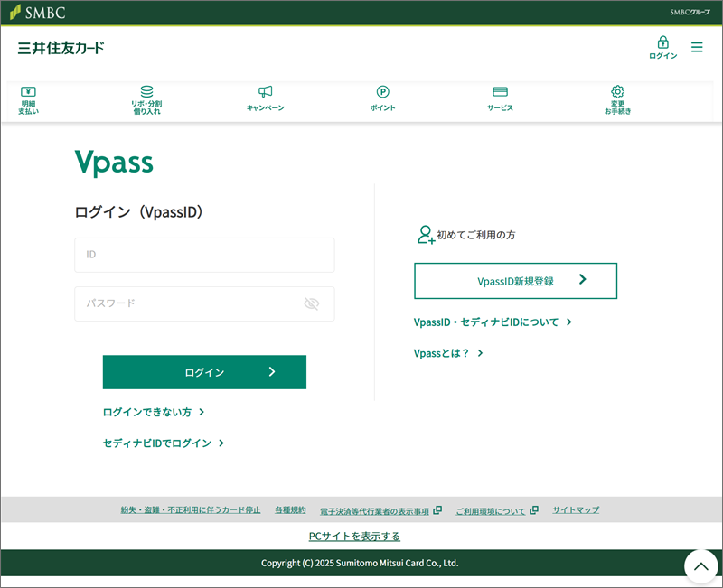723x588 pixels.
Task: Open the Vpassとは？ link
Action: [448, 353]
